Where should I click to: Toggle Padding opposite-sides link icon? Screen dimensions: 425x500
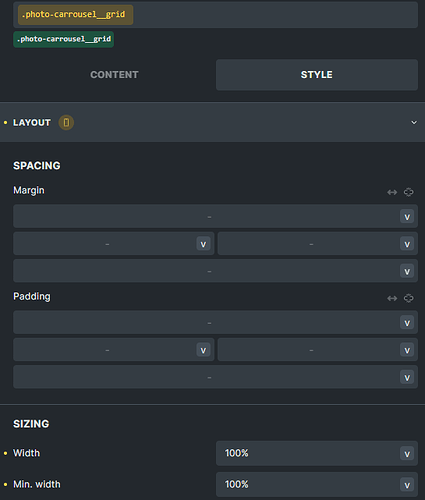(392, 298)
